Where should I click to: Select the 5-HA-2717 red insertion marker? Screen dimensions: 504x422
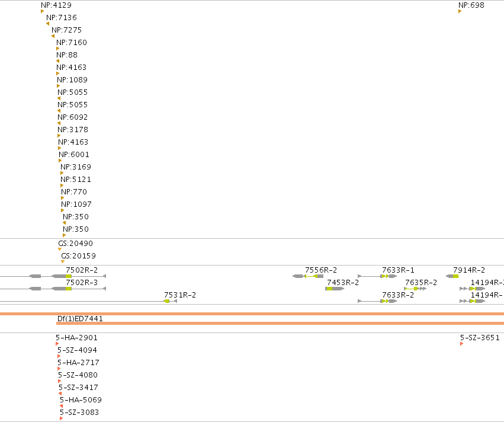pyautogui.click(x=59, y=369)
